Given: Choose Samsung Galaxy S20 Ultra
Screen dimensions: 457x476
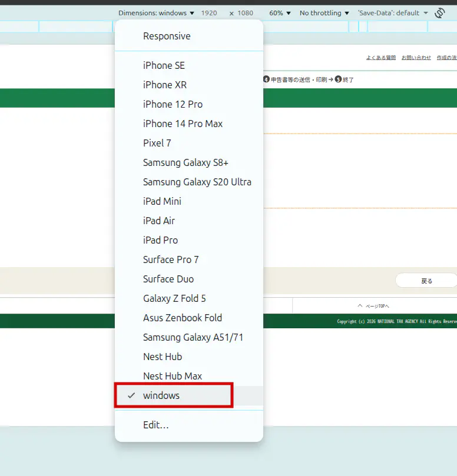Looking at the screenshot, I should point(197,182).
